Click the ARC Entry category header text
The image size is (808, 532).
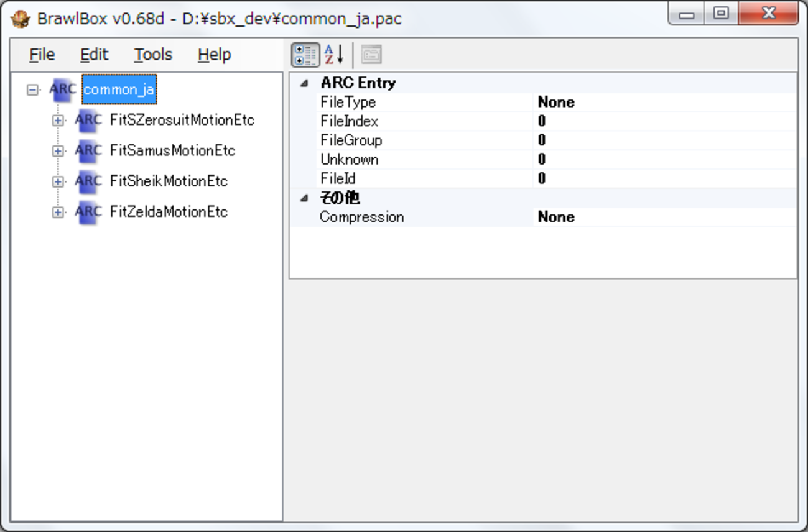[358, 83]
